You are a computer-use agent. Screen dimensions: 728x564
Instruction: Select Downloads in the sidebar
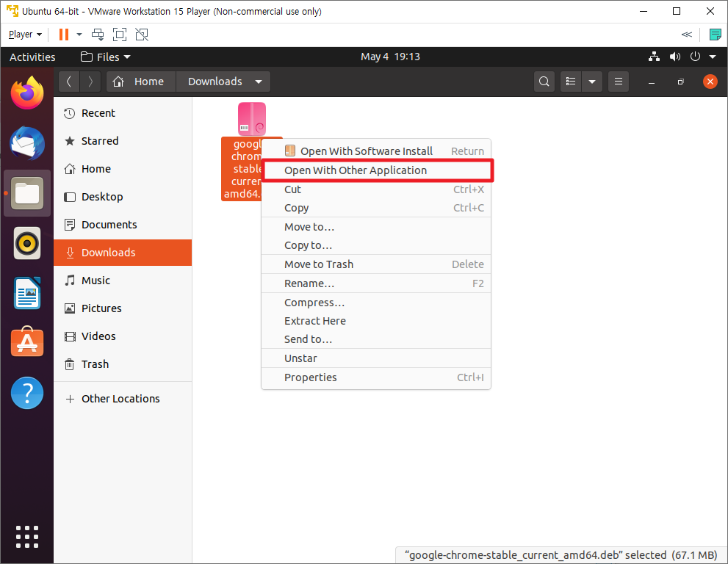[x=123, y=253]
